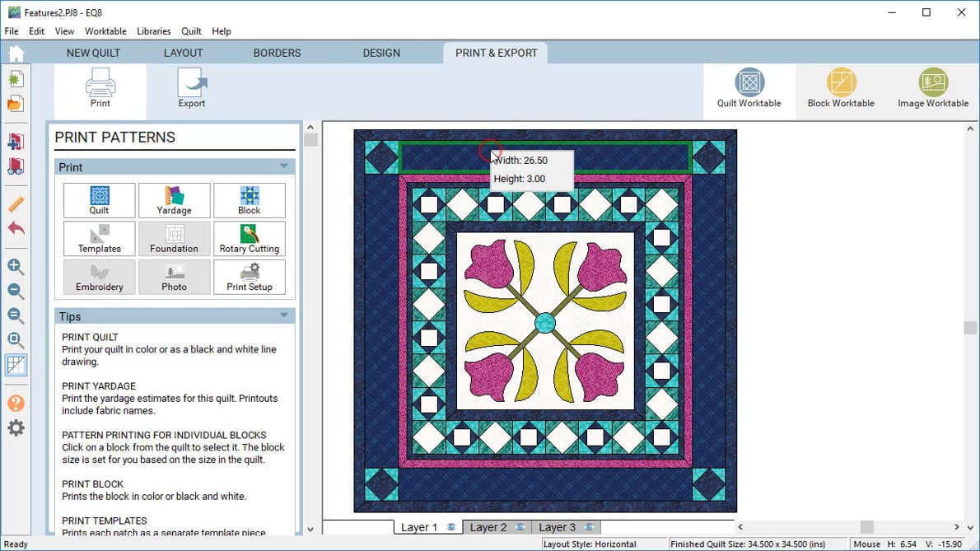Viewport: 980px width, 551px height.
Task: Choose Photo print option
Action: [x=174, y=277]
